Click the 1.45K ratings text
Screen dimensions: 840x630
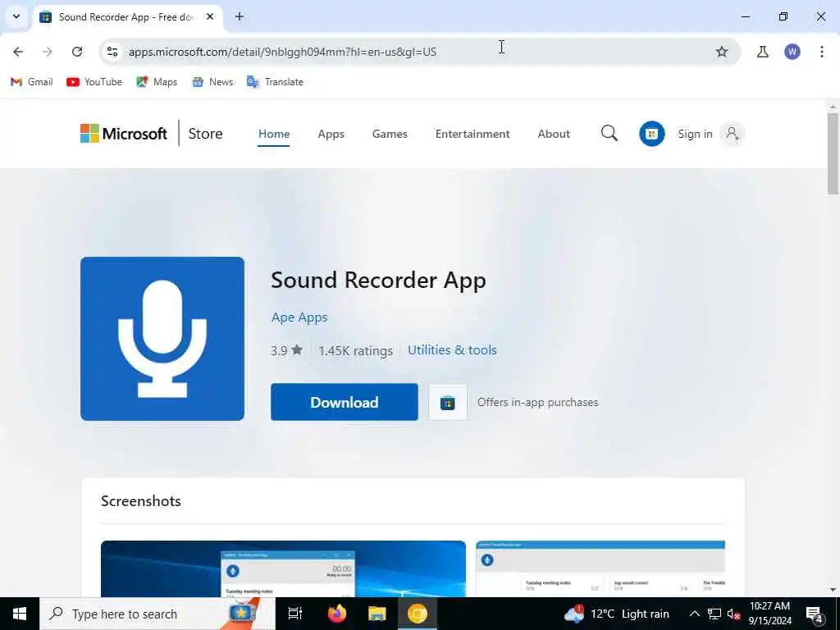tap(355, 350)
